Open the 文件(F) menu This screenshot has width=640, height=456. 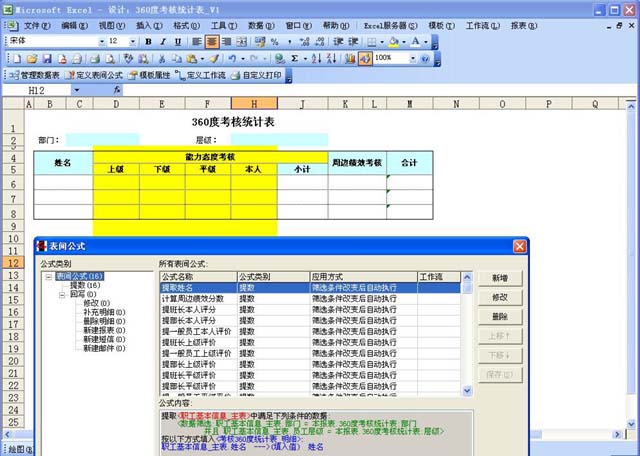[37, 25]
